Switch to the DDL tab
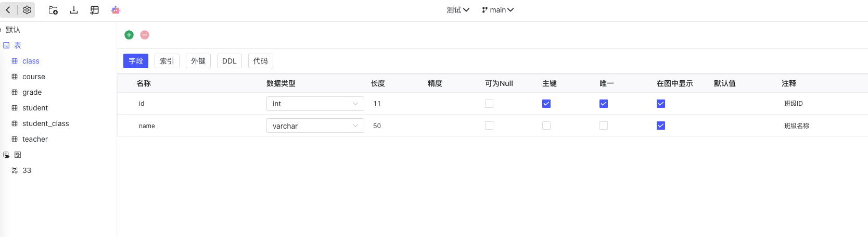This screenshot has width=868, height=237. (229, 61)
